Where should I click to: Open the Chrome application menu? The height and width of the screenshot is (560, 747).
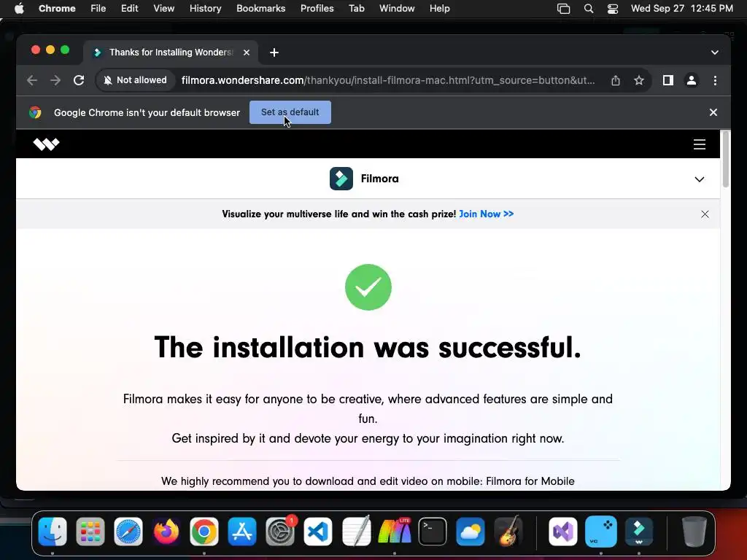click(x=57, y=9)
